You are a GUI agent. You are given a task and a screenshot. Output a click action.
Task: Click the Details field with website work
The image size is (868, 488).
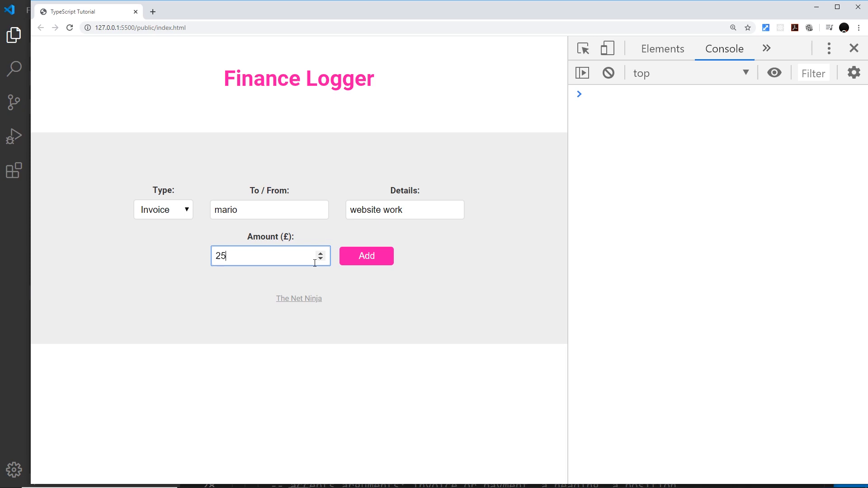click(405, 210)
